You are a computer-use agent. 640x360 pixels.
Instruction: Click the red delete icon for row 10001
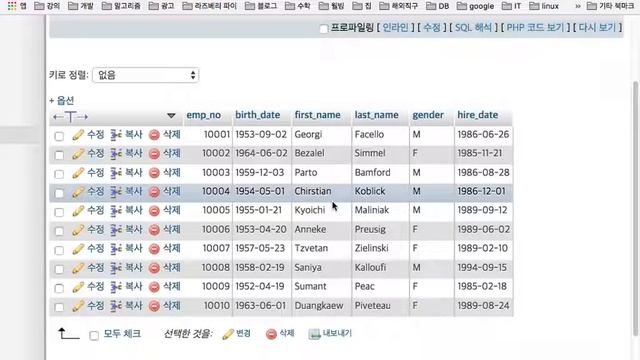154,135
